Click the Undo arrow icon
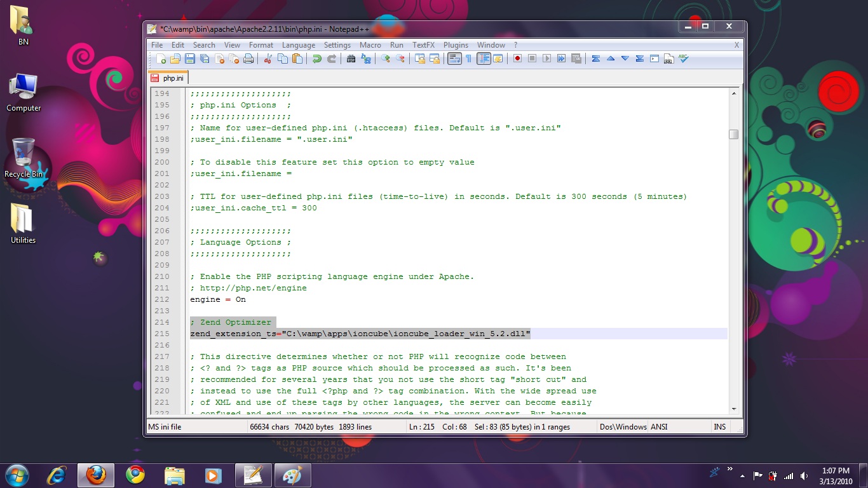Viewport: 868px width, 488px height. tap(317, 58)
